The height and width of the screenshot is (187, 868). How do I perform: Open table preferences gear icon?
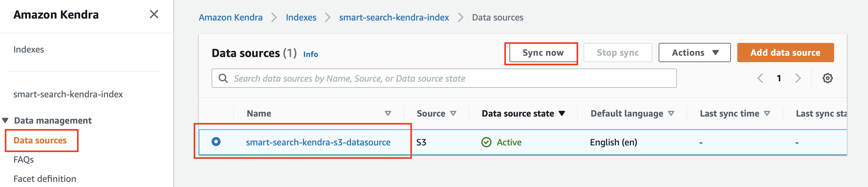coord(827,78)
